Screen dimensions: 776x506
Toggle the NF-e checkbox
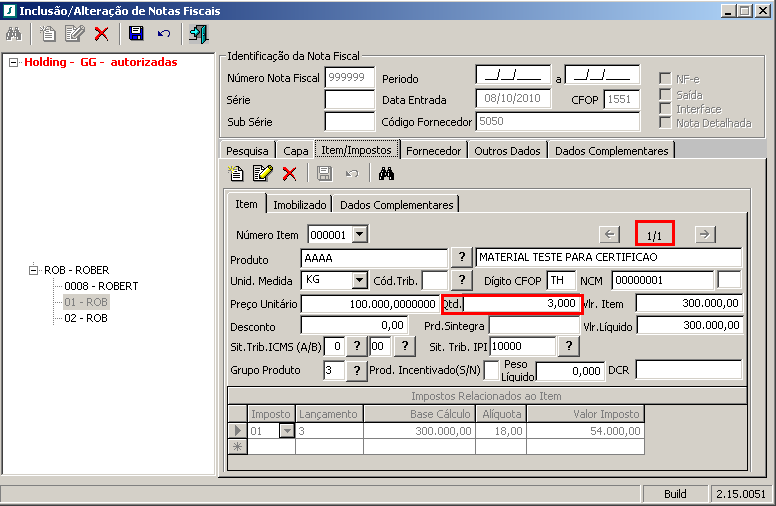point(666,79)
